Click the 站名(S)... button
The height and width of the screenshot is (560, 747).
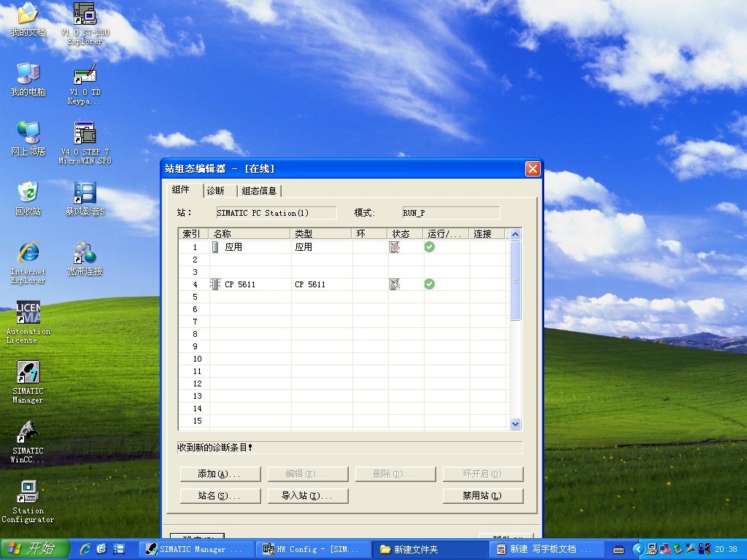coord(220,496)
